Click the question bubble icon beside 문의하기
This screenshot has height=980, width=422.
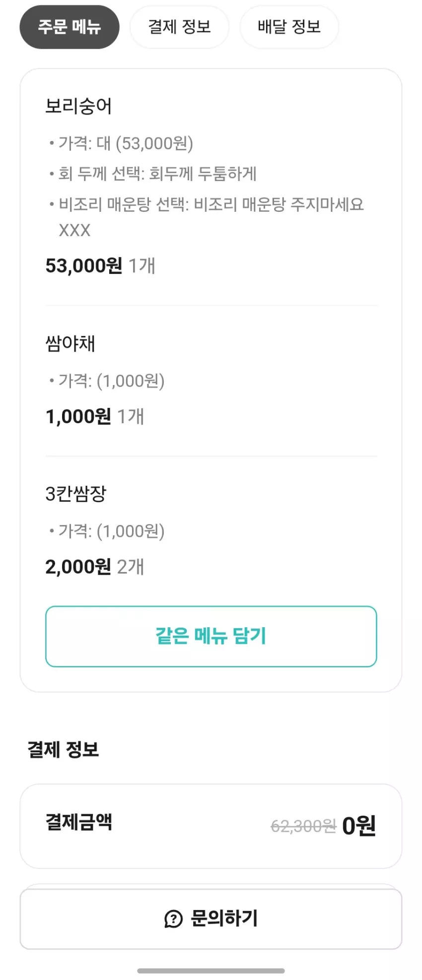[173, 919]
